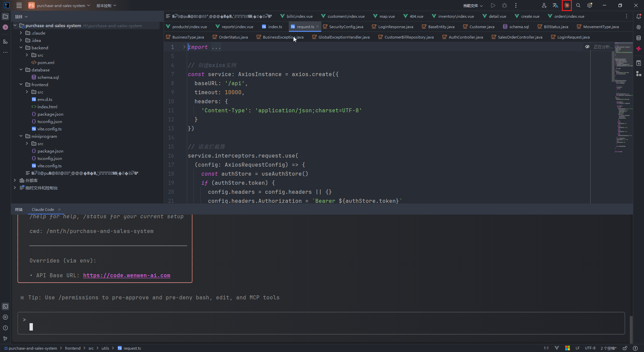Click the colored Windows icon in status bar

[568, 348]
